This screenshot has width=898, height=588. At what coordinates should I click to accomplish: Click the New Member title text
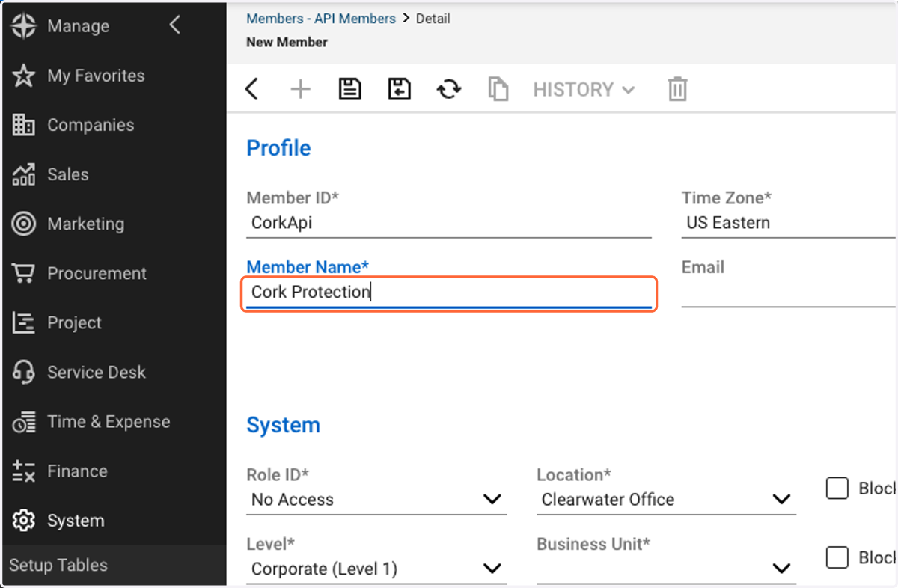point(287,43)
